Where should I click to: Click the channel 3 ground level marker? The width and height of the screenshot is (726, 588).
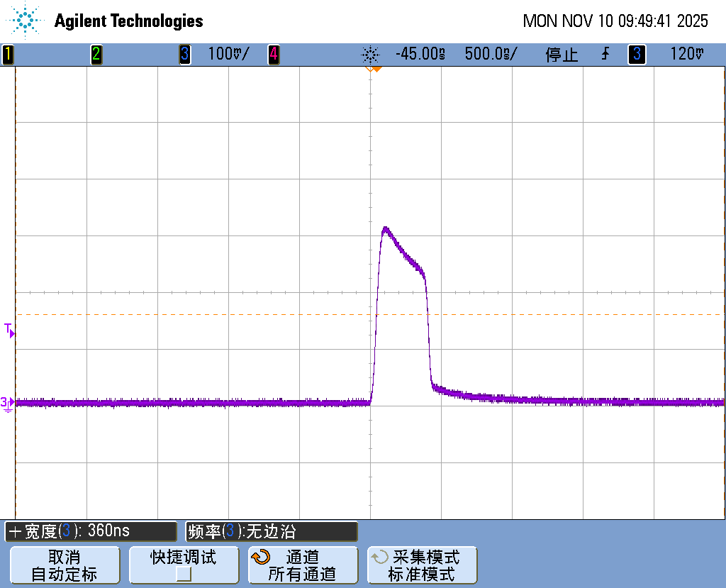(x=7, y=404)
